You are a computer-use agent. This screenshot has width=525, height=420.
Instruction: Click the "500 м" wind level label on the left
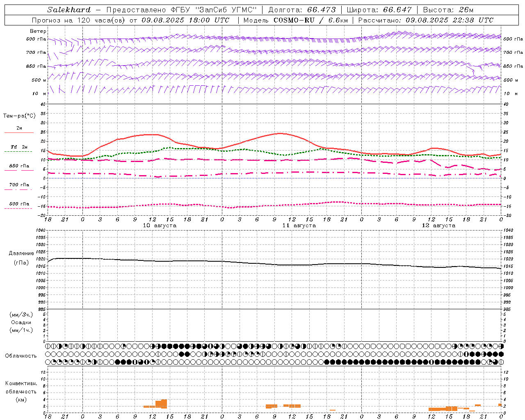point(39,80)
